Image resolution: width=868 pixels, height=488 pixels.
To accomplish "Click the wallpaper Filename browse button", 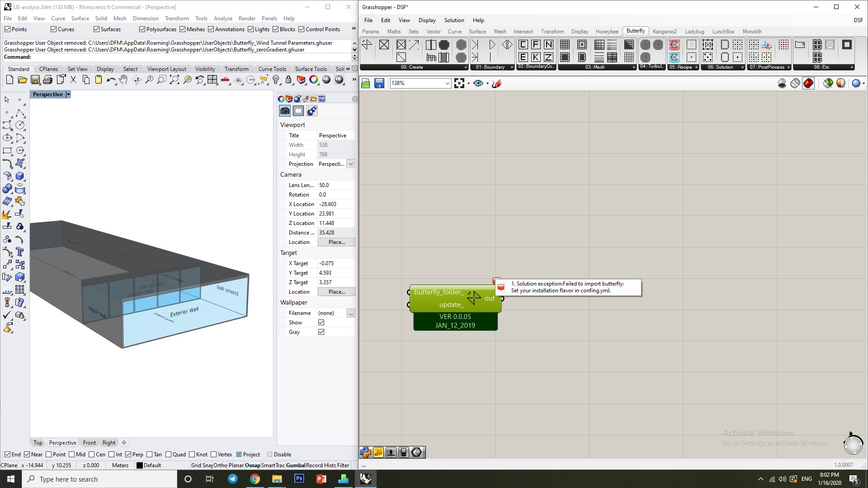I will [351, 313].
